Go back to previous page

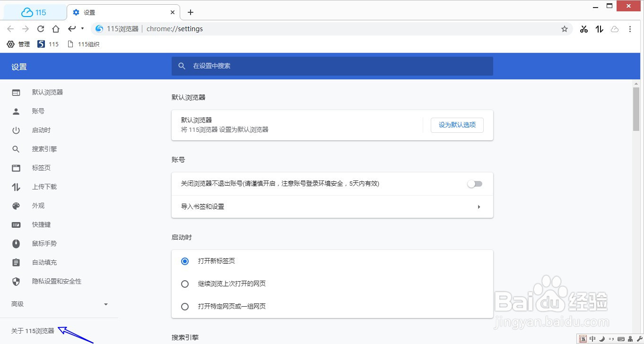click(x=10, y=29)
